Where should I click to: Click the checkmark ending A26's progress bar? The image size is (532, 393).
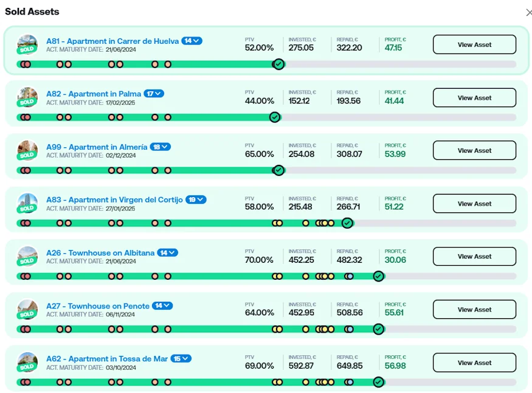(378, 276)
